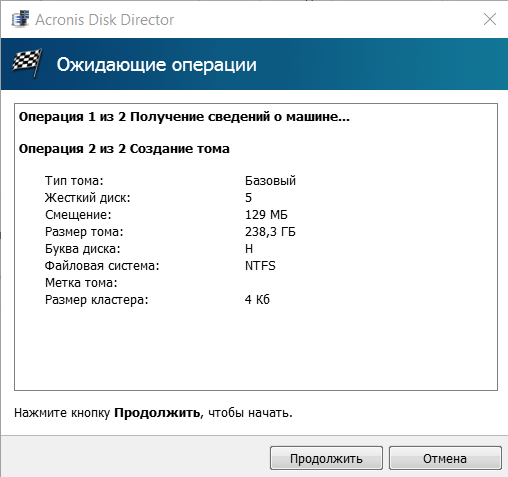Click the hard disk value '5'
The height and width of the screenshot is (477, 508).
click(x=248, y=198)
